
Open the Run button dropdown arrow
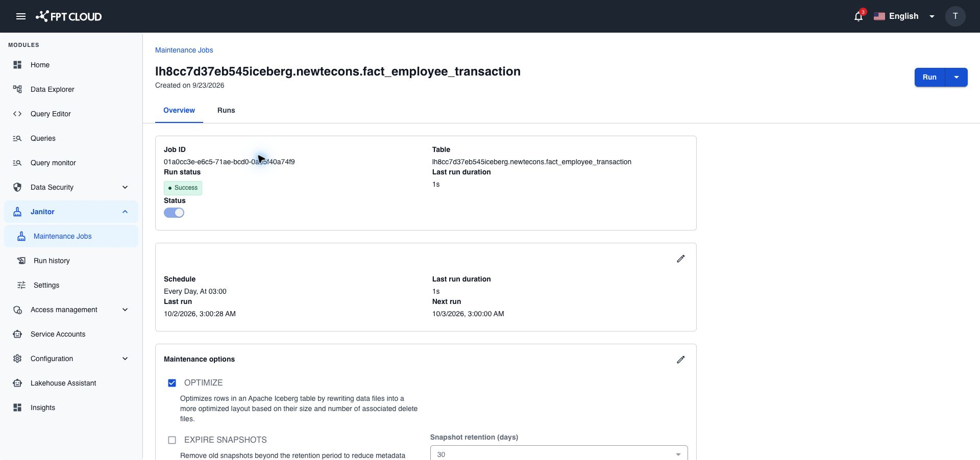point(957,78)
